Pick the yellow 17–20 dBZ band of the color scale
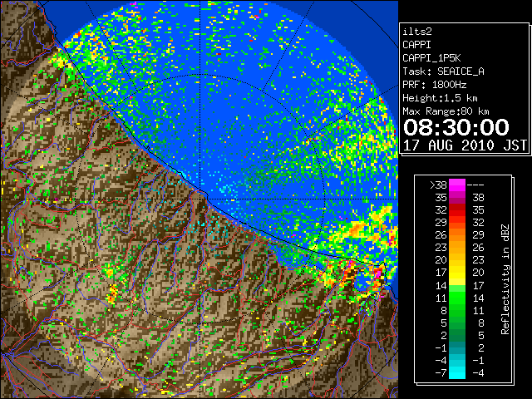Viewport: 532px width, 399px height. (457, 273)
